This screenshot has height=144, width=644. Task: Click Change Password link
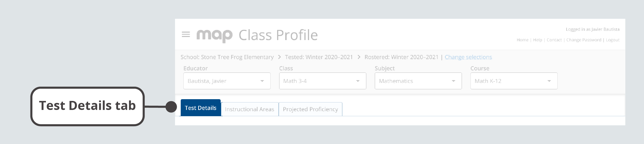pyautogui.click(x=584, y=40)
